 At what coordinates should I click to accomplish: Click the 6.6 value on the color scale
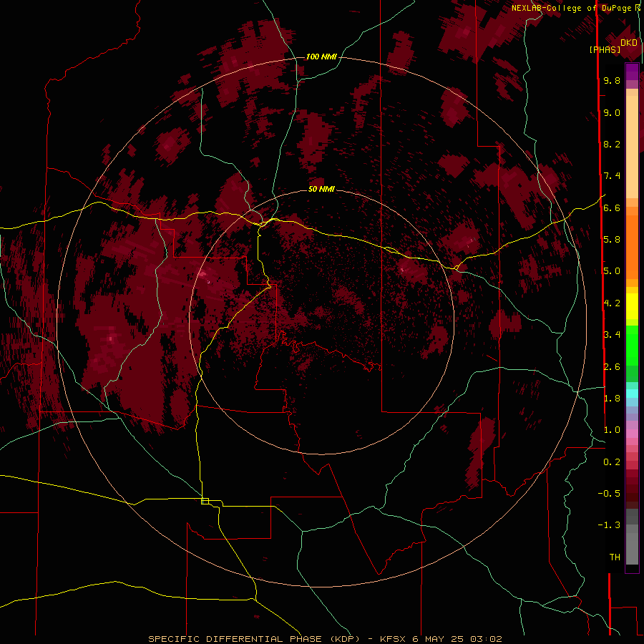pyautogui.click(x=612, y=208)
